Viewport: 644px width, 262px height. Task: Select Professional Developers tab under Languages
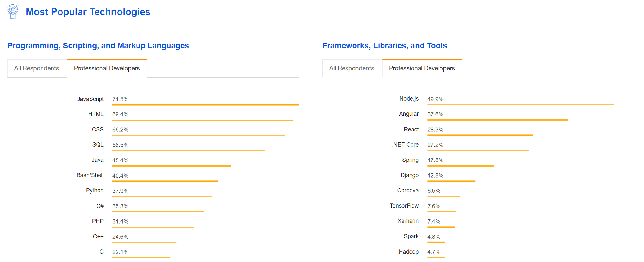[x=107, y=68]
